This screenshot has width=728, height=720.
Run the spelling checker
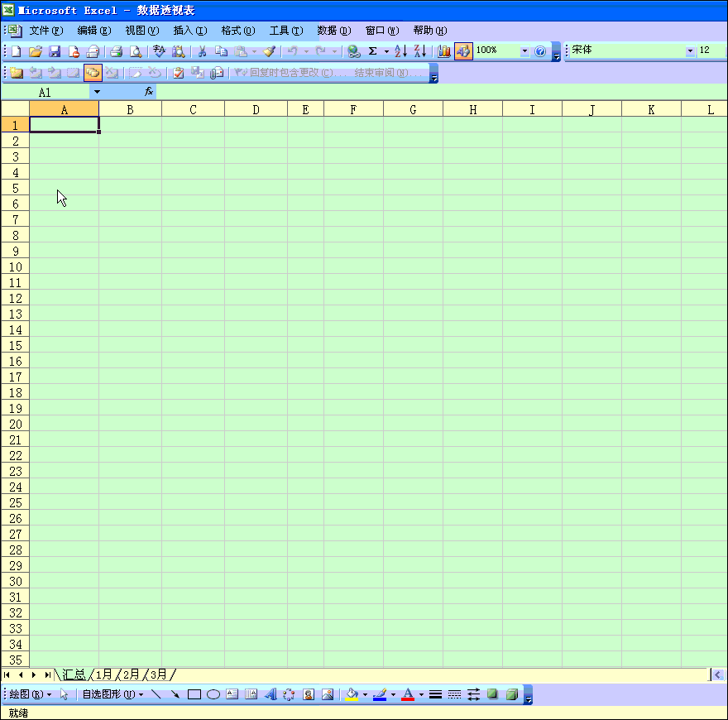[157, 50]
